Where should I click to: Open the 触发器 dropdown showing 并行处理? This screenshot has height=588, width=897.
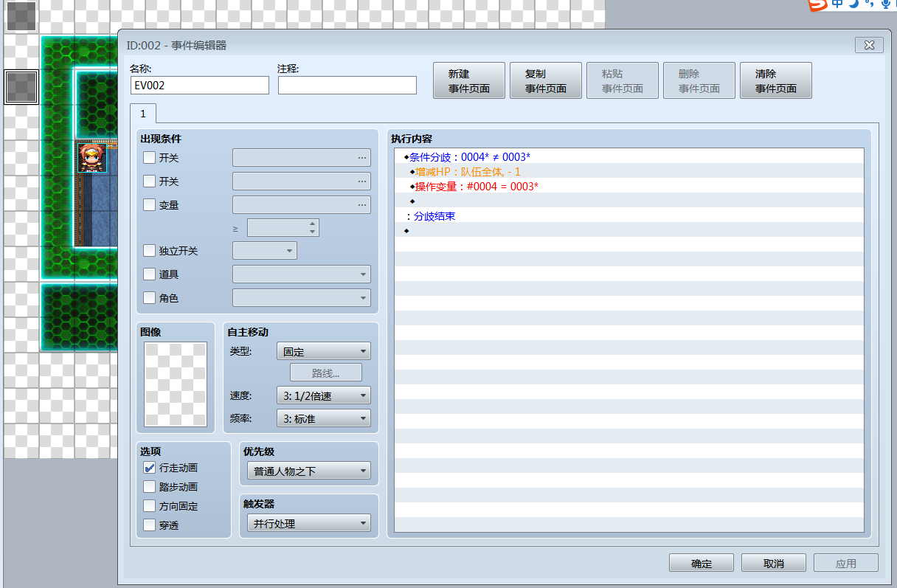click(309, 523)
